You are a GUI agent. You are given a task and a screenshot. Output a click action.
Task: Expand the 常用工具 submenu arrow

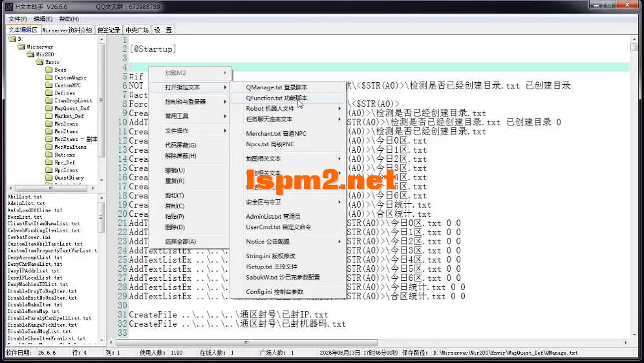point(225,116)
